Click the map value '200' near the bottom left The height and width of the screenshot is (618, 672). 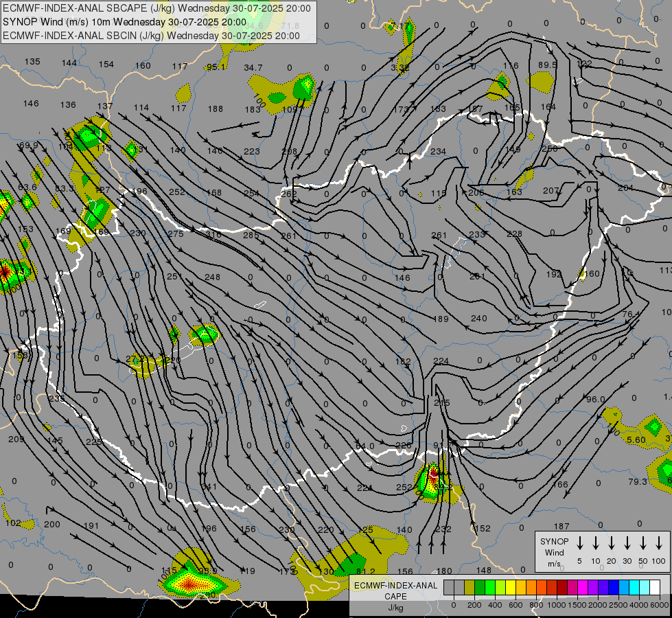click(52, 524)
